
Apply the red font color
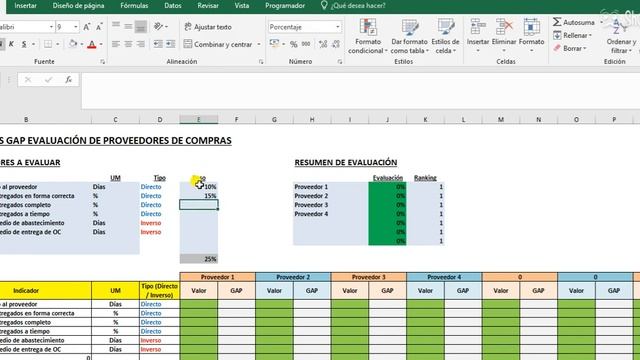click(x=92, y=44)
